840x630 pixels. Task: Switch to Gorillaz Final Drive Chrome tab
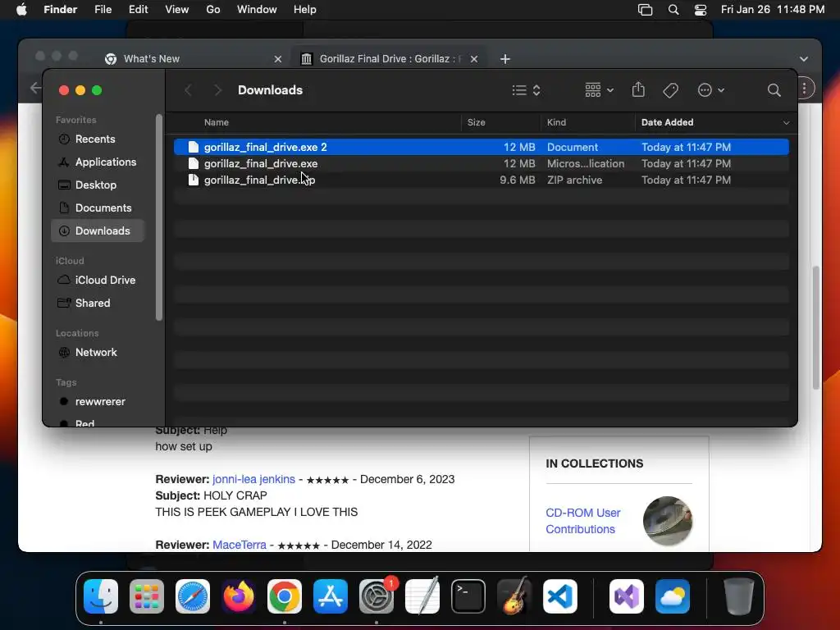click(x=388, y=59)
